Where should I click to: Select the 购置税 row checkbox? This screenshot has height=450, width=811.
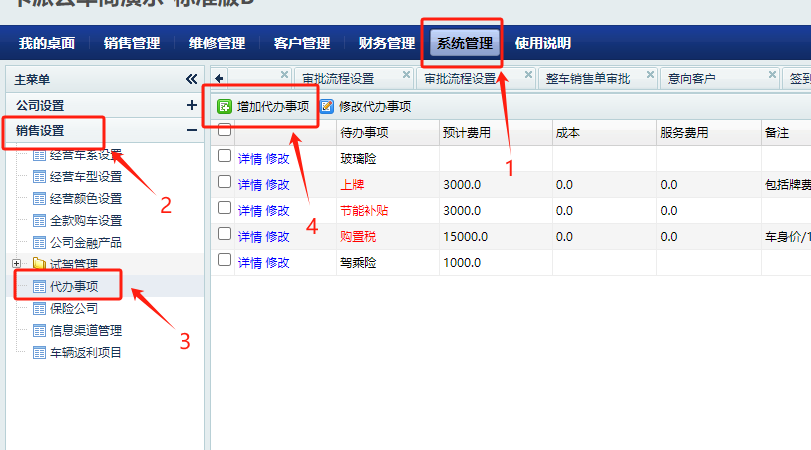[x=225, y=235]
